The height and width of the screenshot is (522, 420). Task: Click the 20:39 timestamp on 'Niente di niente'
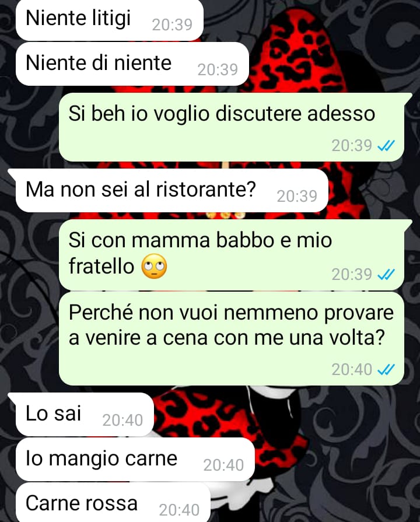click(x=218, y=70)
